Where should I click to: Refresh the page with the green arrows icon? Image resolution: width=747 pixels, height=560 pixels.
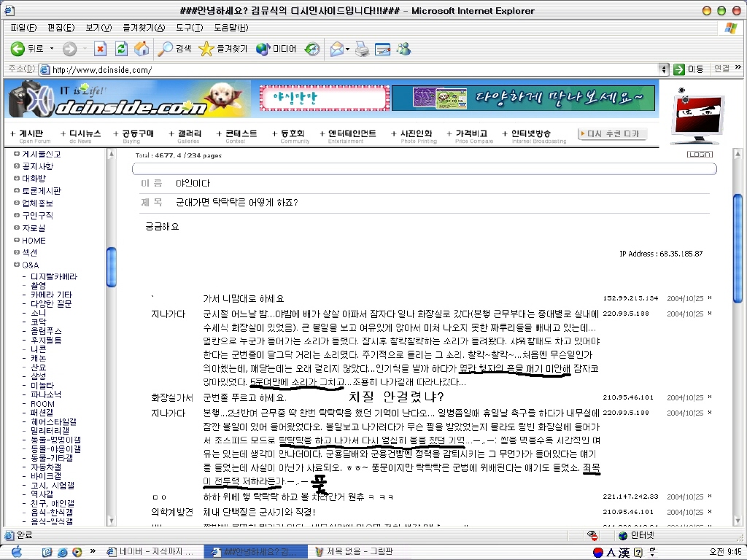pos(121,49)
